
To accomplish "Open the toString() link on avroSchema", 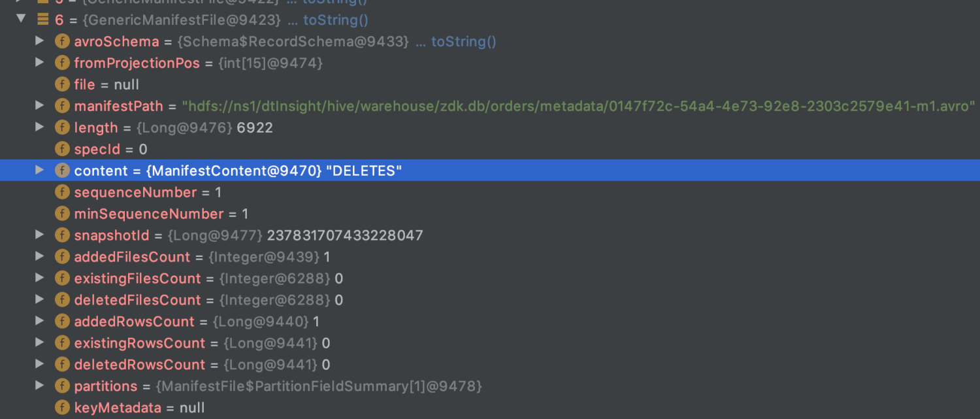I will 463,41.
